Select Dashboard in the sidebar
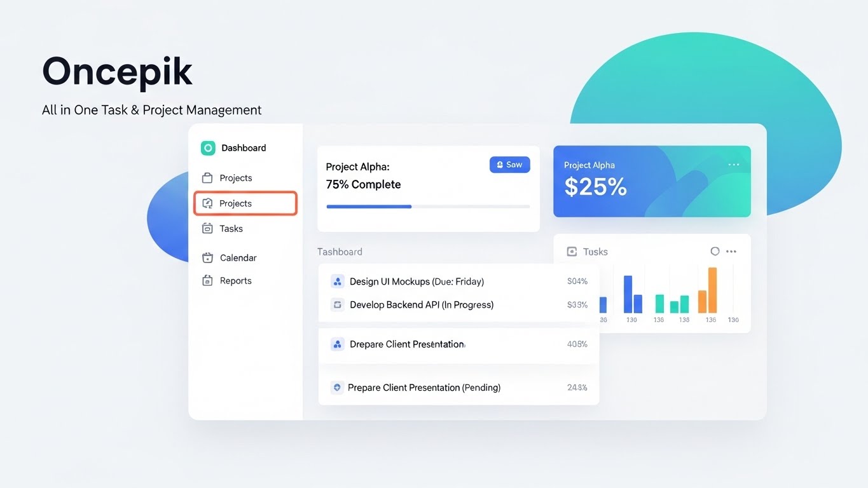The image size is (868, 488). [244, 147]
